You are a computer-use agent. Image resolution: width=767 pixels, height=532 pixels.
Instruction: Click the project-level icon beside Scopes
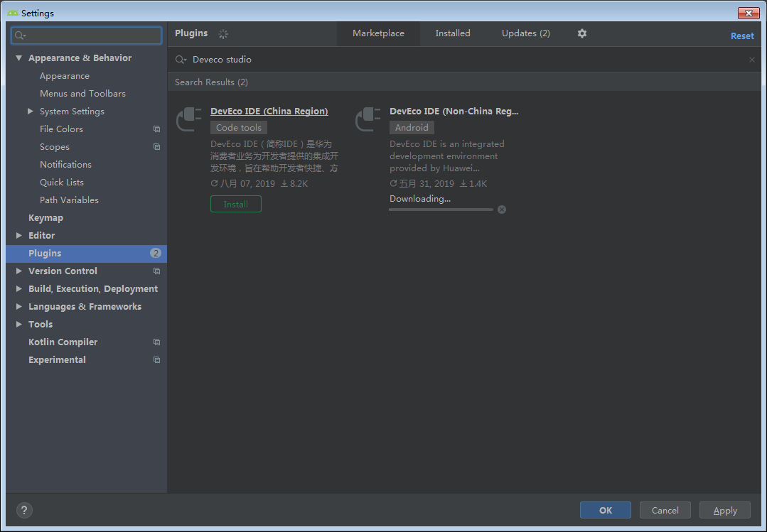click(156, 146)
